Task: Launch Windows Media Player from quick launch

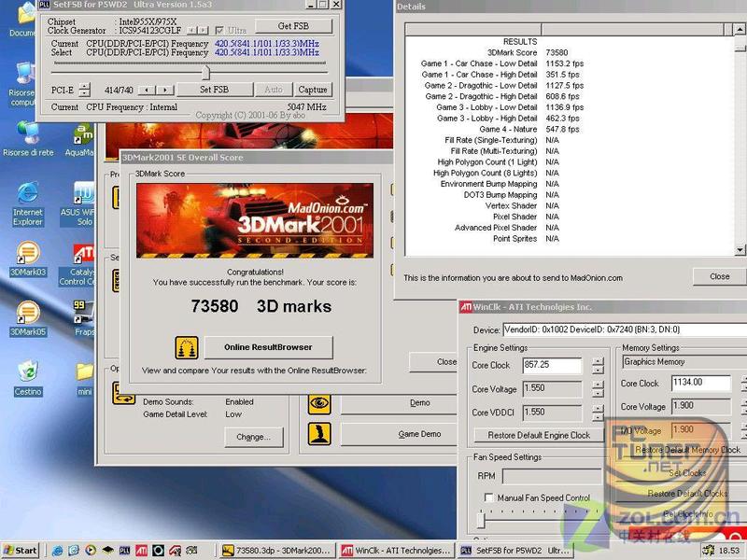Action: (91, 551)
